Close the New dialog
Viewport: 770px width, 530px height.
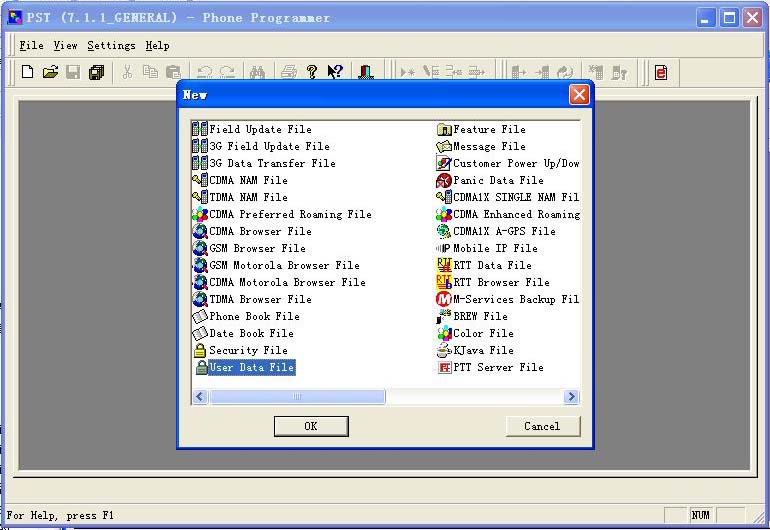point(579,94)
